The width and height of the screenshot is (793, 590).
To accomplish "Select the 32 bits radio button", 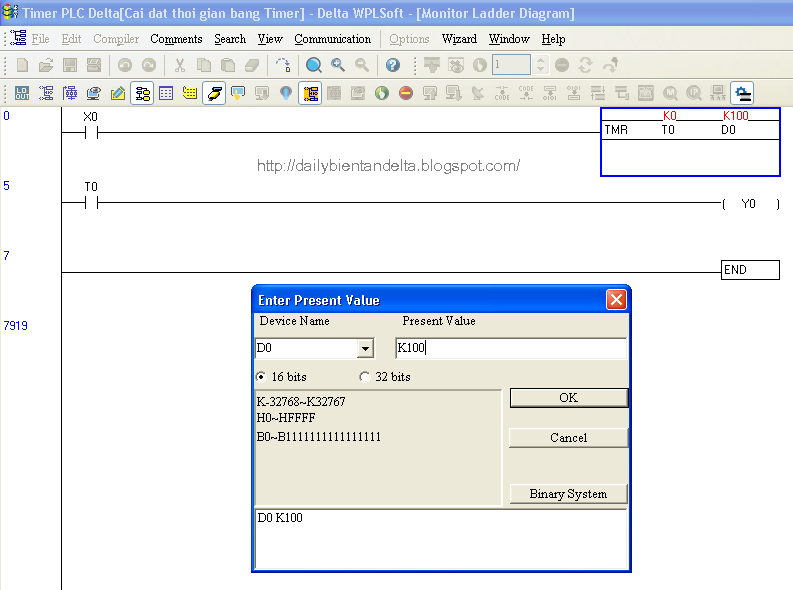I will tap(364, 377).
